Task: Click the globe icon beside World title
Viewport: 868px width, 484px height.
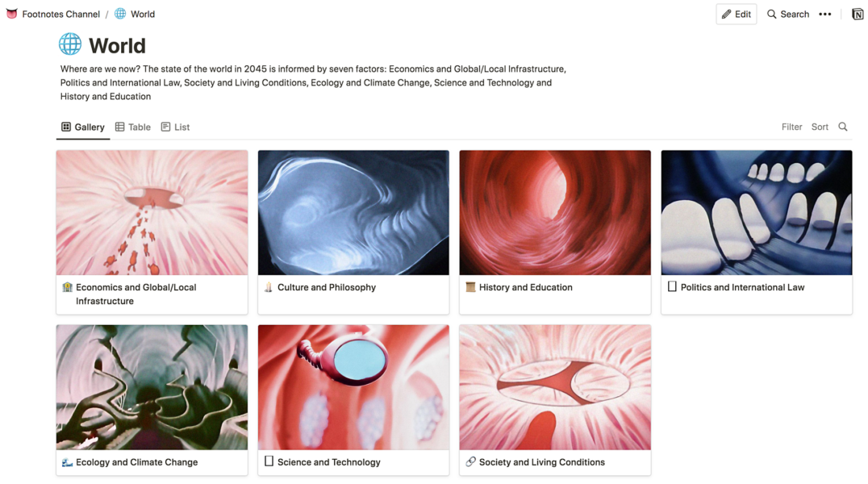Action: point(70,44)
